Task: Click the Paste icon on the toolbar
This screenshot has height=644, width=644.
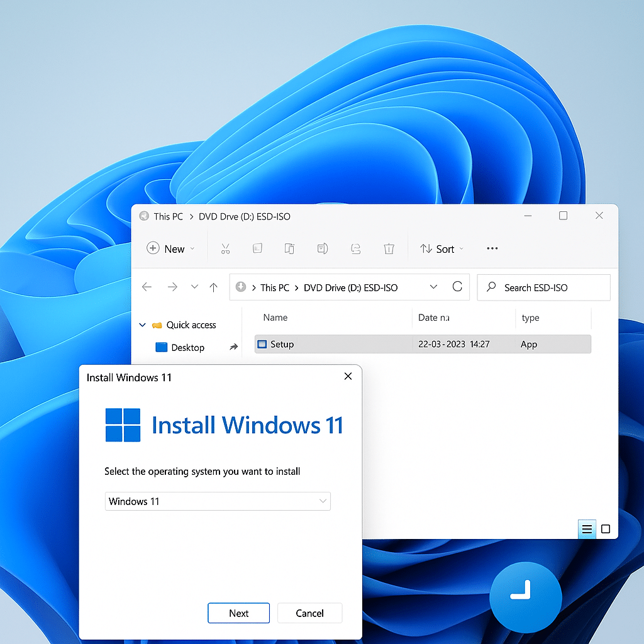Action: pyautogui.click(x=289, y=248)
